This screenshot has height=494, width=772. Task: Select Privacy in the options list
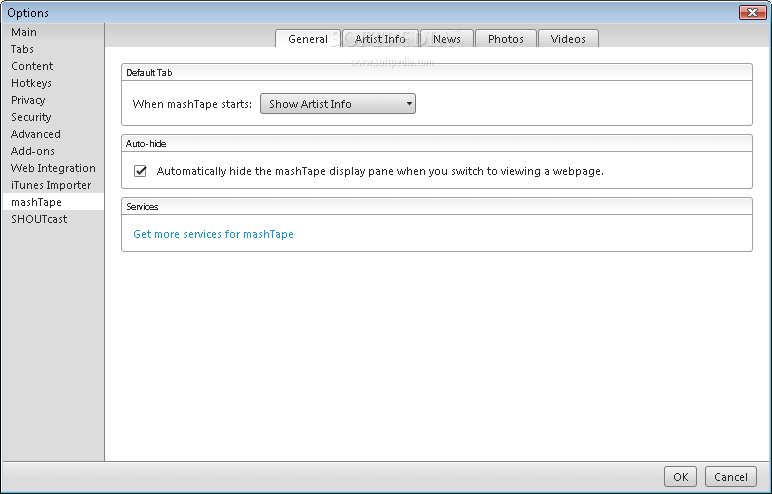53,100
